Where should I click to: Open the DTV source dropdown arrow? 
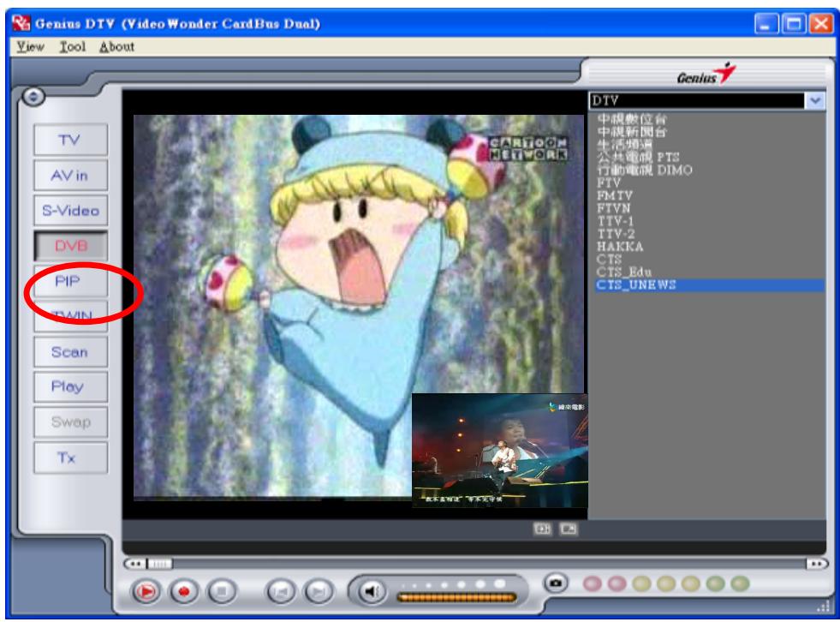(x=815, y=100)
